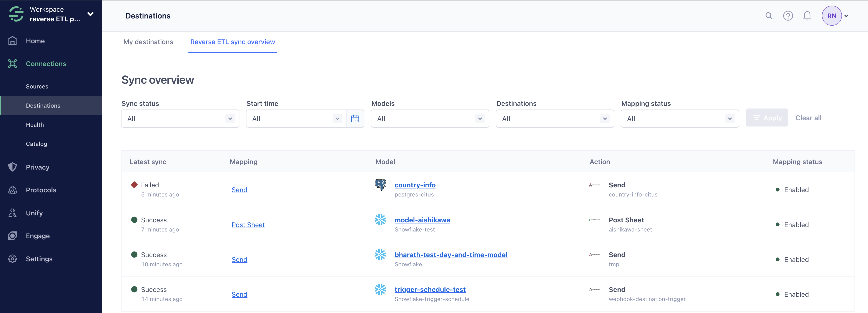
Task: Click the Postgres icon beside country-info
Action: coord(380,185)
